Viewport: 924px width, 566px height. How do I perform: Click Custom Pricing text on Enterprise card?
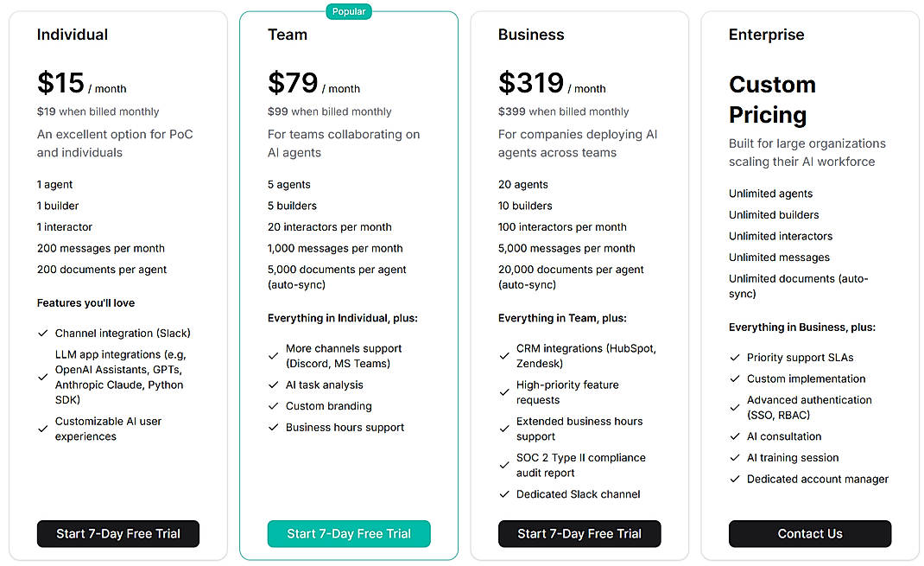772,99
